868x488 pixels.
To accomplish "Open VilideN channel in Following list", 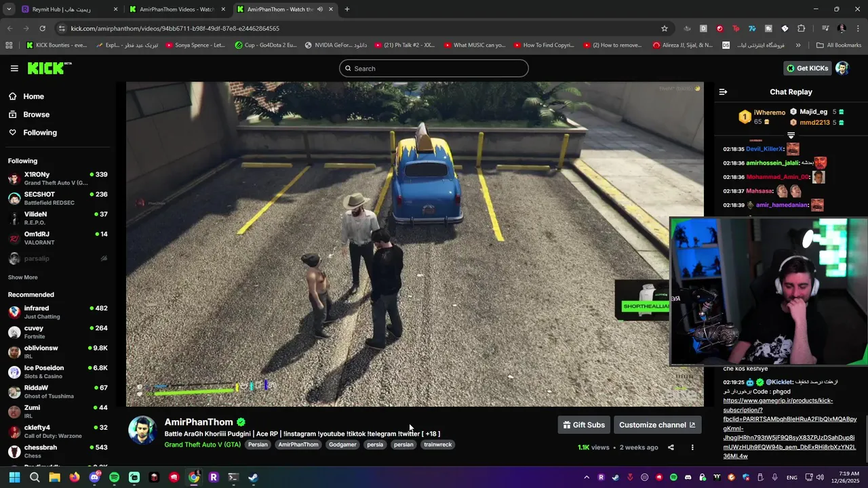I will click(58, 218).
